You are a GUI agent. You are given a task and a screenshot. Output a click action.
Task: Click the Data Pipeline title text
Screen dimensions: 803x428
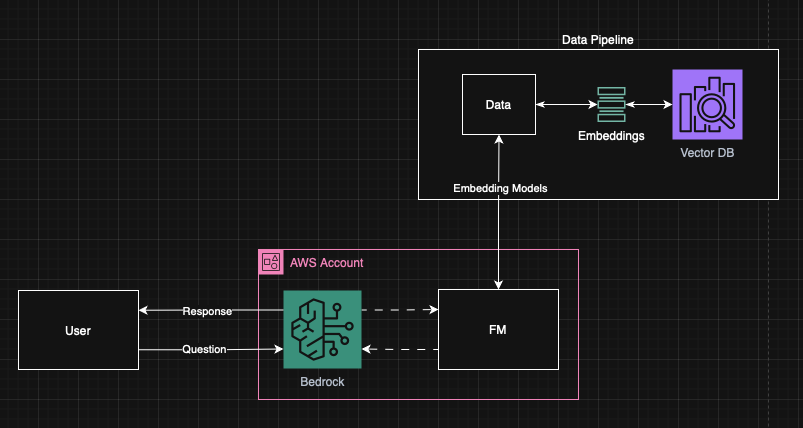coord(598,40)
